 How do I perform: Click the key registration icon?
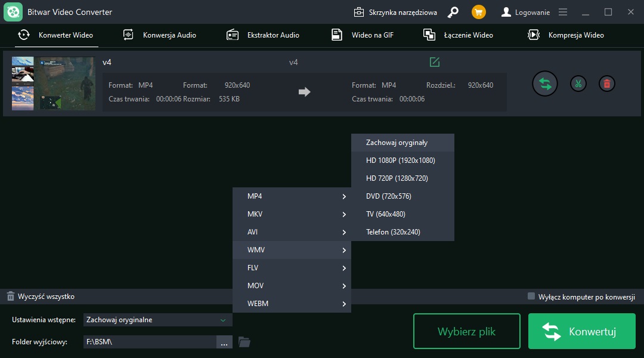453,12
